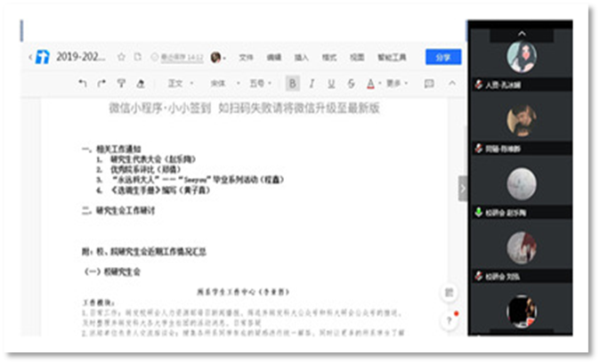Viewport: 600px width, 364px height.
Task: Click the clear formatting eraser icon
Action: tap(140, 84)
